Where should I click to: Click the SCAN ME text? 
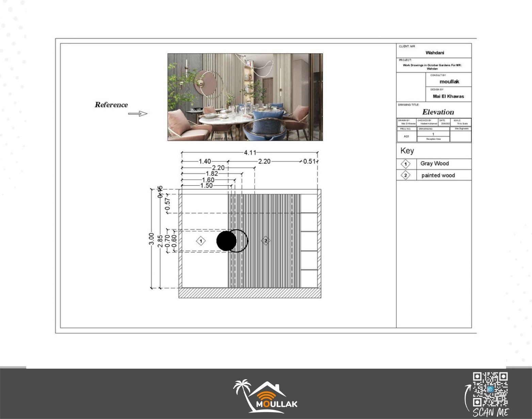490,413
